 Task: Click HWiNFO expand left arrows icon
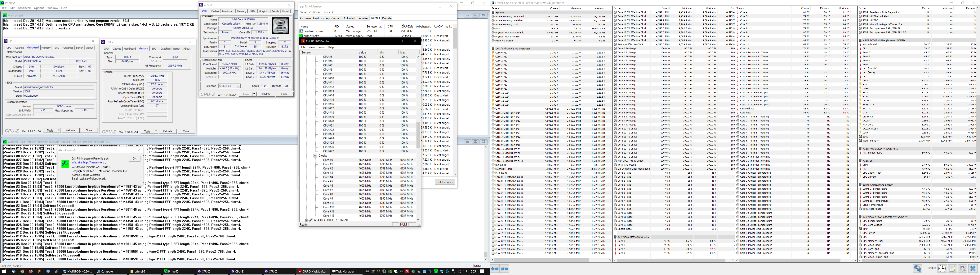coord(495,269)
